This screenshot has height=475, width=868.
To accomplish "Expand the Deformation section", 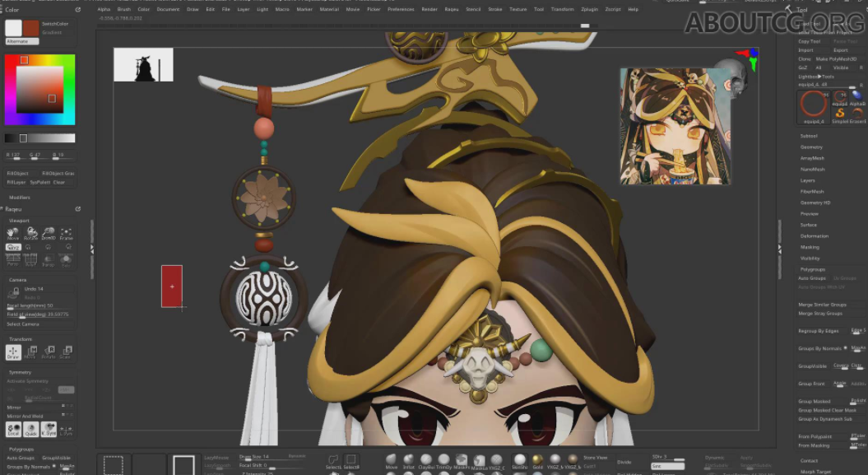I will 815,235.
